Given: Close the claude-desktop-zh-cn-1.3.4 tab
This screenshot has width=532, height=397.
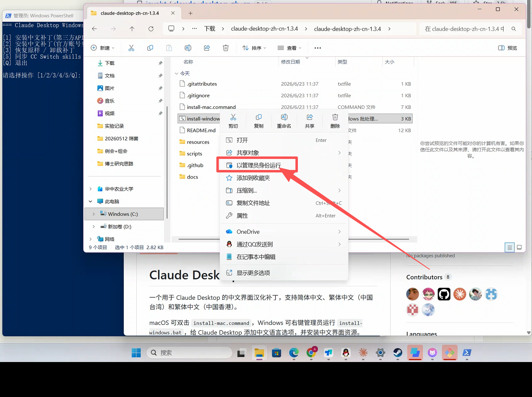Looking at the screenshot, I should point(173,13).
